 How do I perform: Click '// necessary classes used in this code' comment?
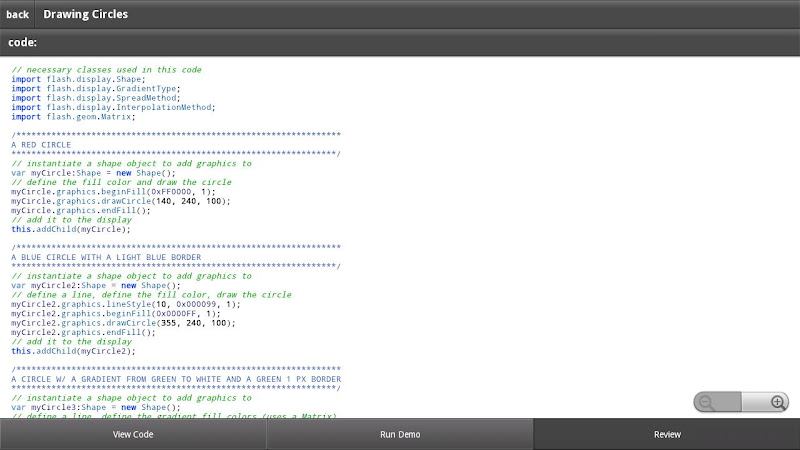(106, 69)
